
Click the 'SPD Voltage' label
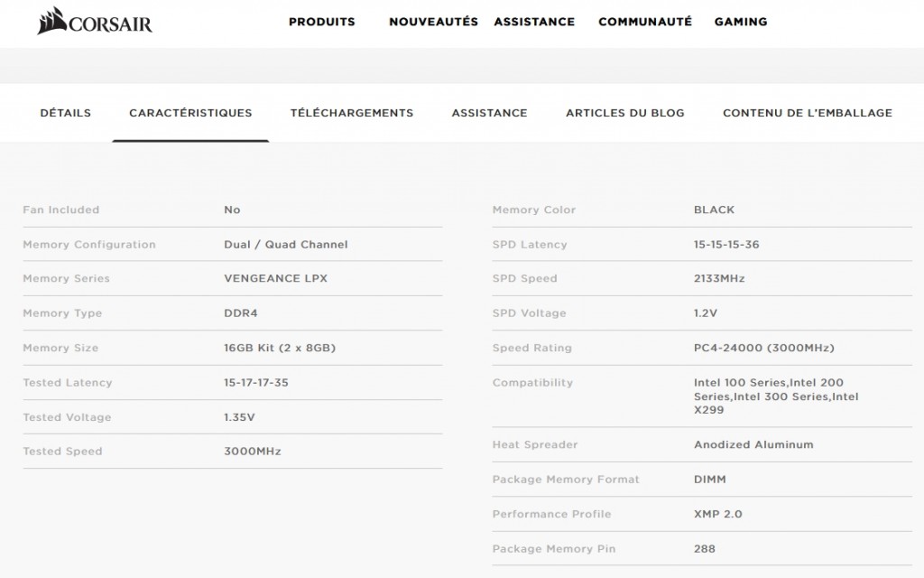click(x=529, y=313)
